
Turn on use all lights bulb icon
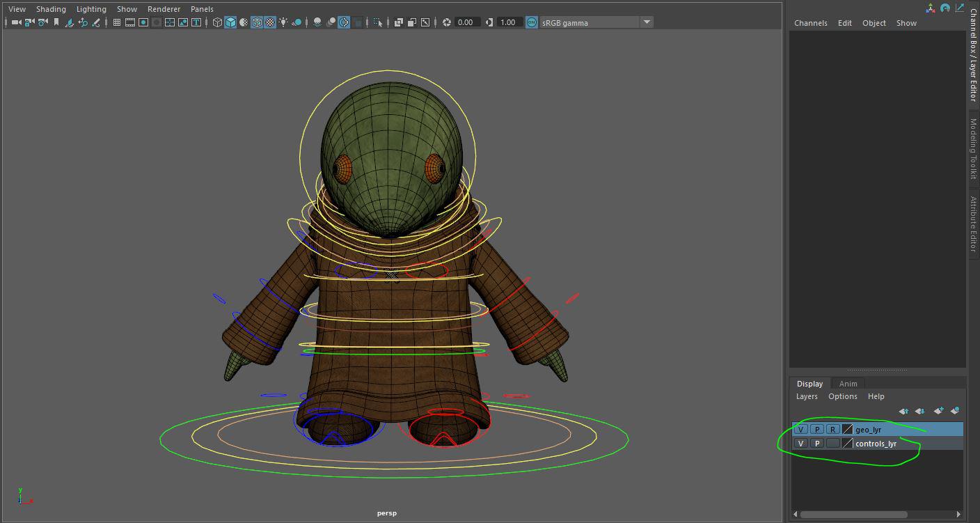(283, 22)
